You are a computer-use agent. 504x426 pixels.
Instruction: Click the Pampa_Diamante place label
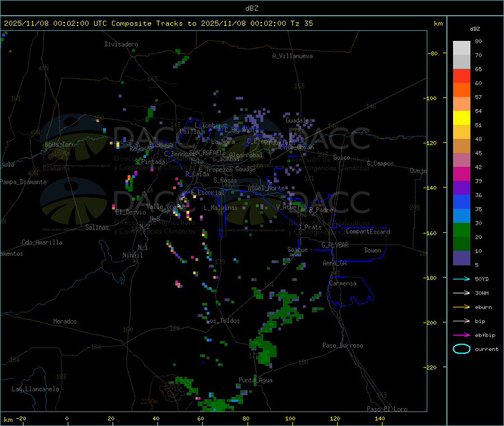pos(24,182)
